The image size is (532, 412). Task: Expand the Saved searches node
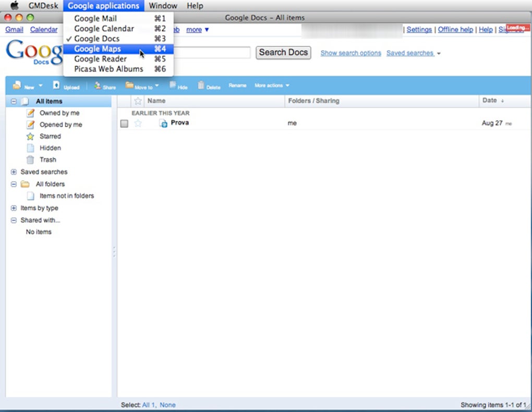point(14,172)
